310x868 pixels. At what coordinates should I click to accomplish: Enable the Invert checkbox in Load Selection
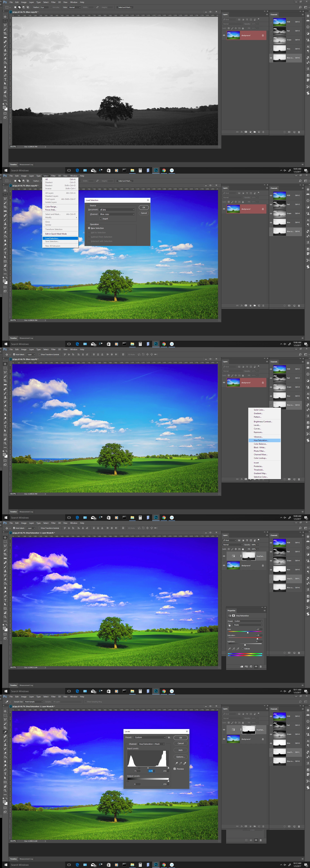[101, 219]
